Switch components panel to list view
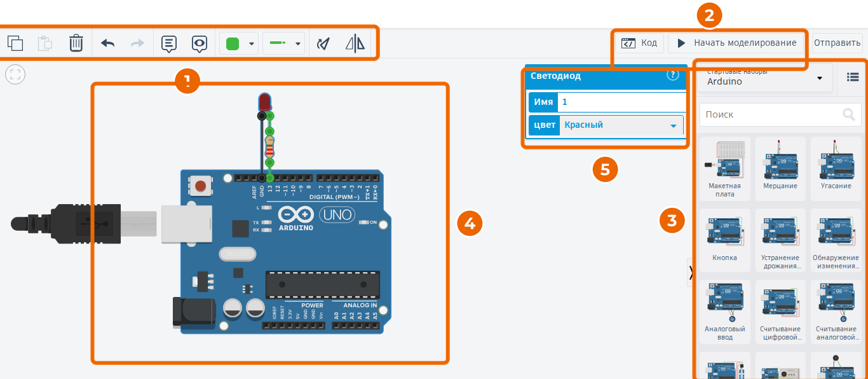This screenshot has height=379, width=868. [853, 77]
